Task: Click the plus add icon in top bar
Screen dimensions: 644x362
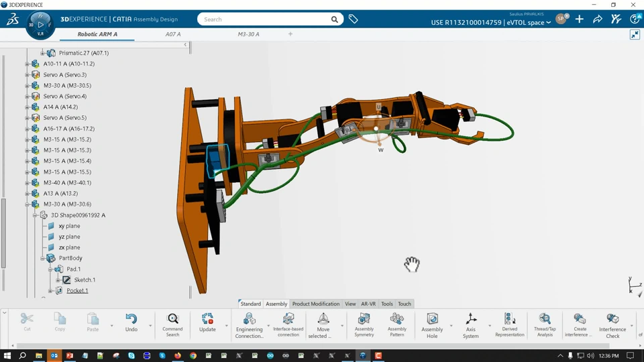Action: pos(579,19)
